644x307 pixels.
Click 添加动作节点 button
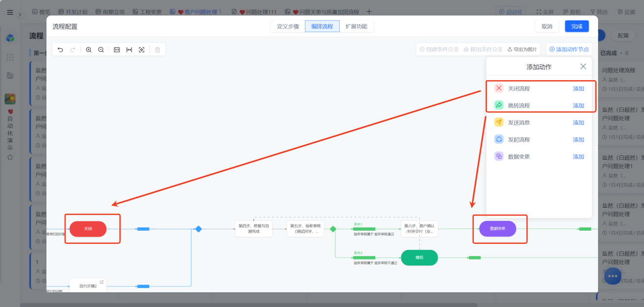click(x=569, y=49)
